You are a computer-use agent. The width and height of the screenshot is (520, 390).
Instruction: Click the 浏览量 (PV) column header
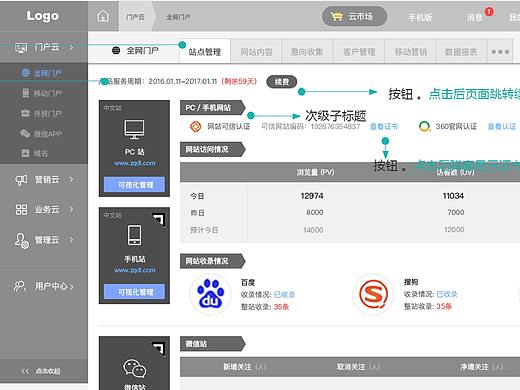(315, 172)
